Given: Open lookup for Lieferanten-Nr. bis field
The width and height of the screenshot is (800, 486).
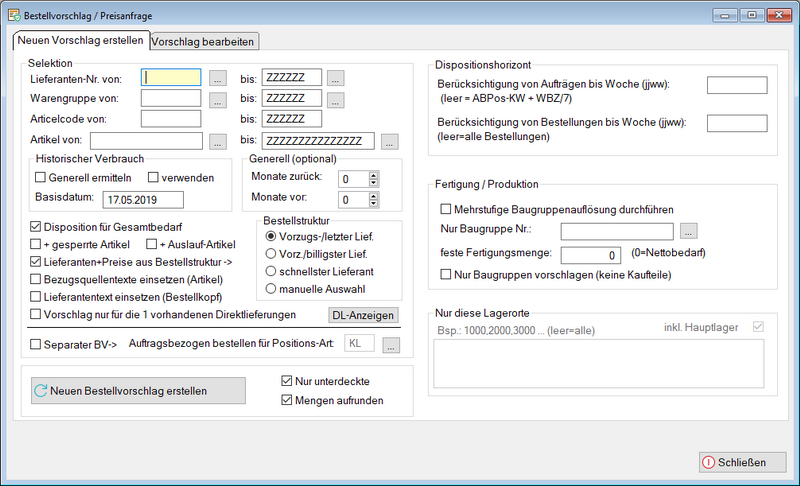Looking at the screenshot, I should click(336, 77).
